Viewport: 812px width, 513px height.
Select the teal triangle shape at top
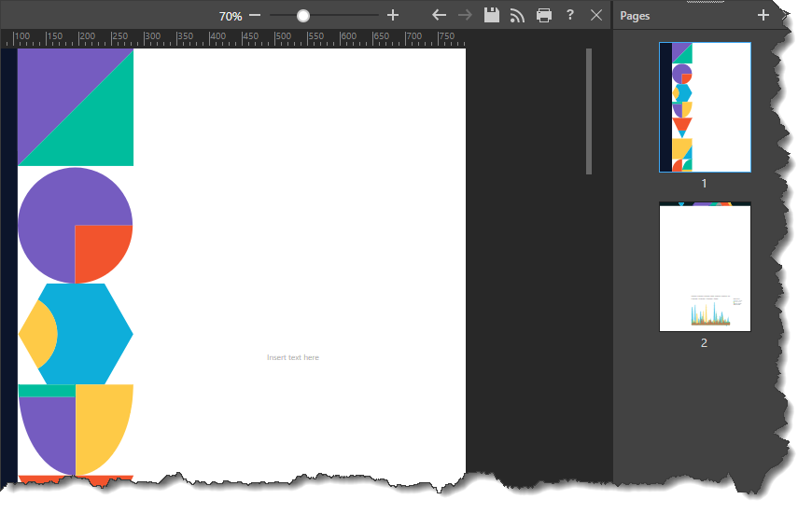(x=103, y=126)
